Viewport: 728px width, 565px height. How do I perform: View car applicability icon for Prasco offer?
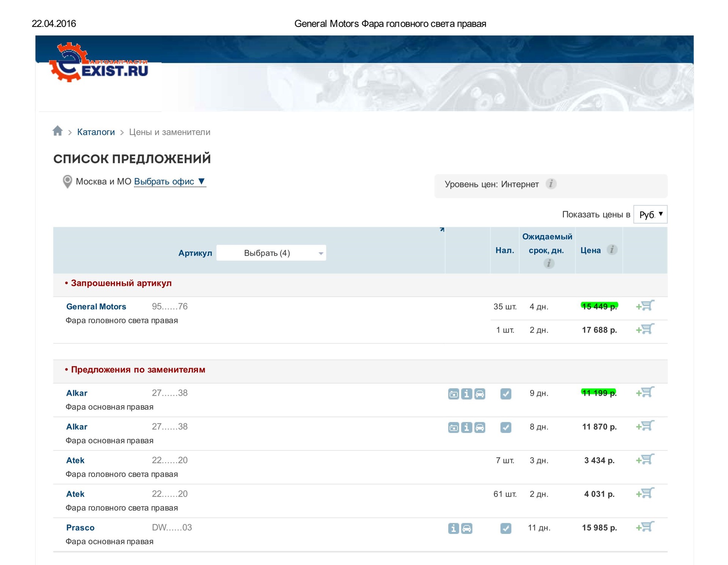[467, 529]
